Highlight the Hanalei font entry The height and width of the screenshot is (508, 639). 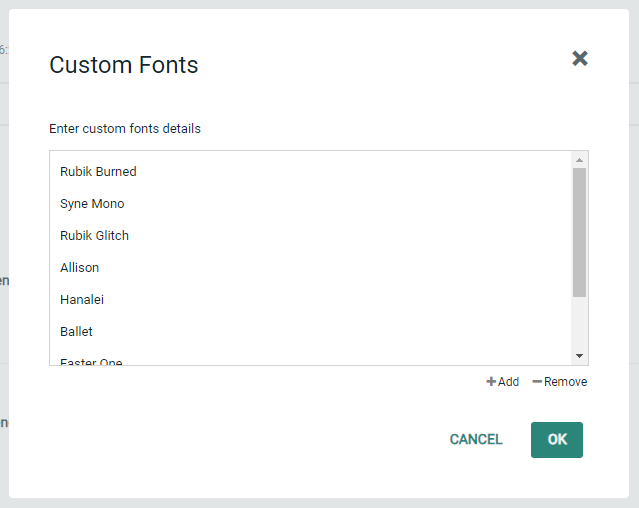coord(82,300)
